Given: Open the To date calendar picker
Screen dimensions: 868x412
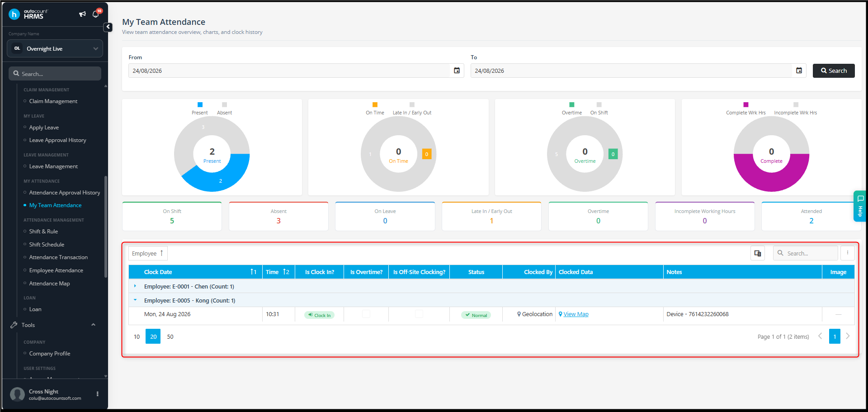Looking at the screenshot, I should click(x=799, y=71).
